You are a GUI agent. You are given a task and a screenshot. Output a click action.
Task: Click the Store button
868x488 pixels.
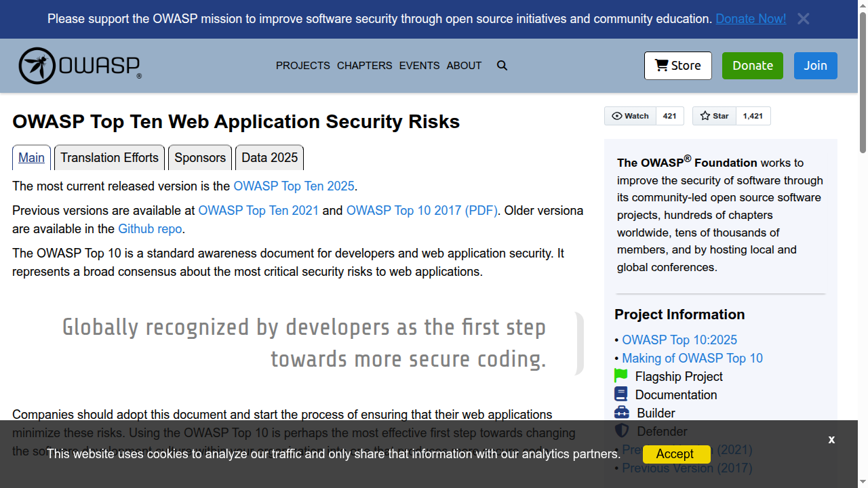tap(678, 66)
